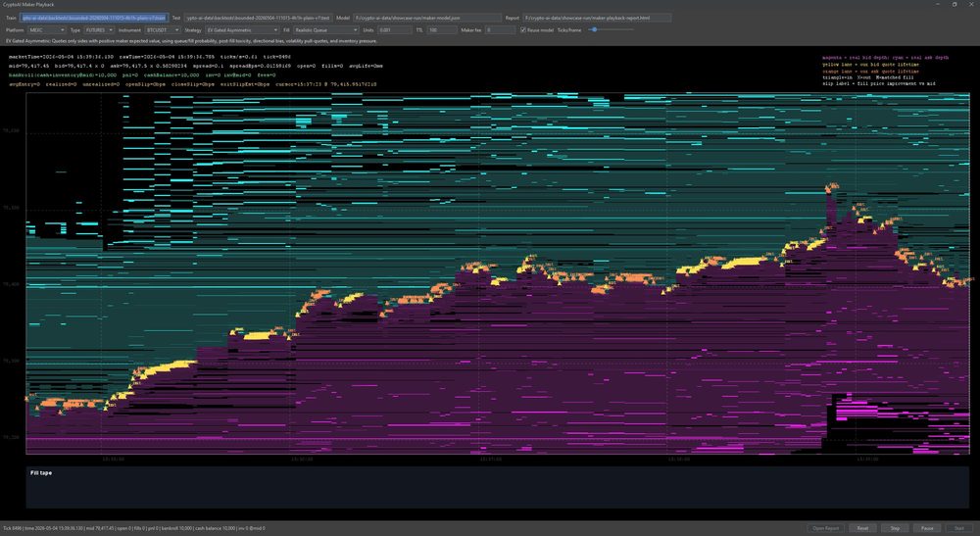Click the Start button
This screenshot has height=536, width=980.
pyautogui.click(x=958, y=528)
